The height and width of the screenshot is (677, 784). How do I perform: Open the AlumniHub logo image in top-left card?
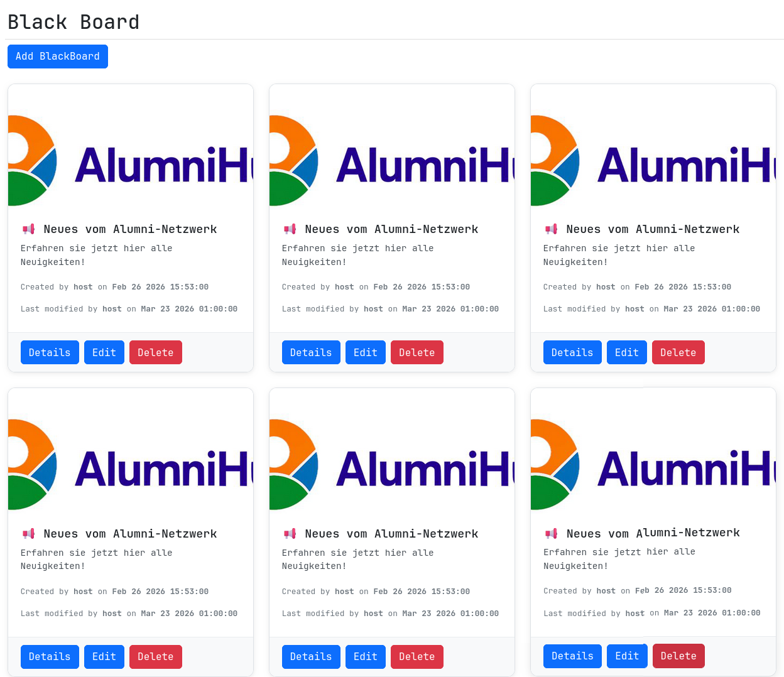pos(131,161)
